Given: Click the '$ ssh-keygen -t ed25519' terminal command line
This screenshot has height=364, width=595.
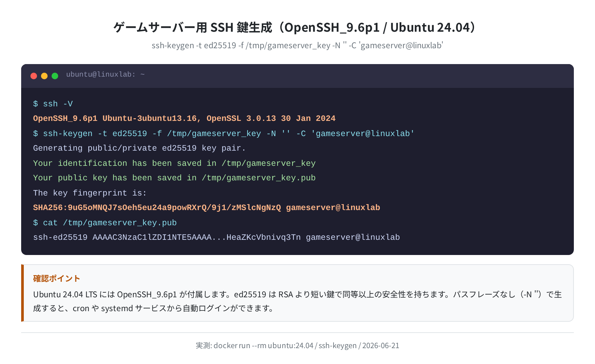Looking at the screenshot, I should coord(223,133).
